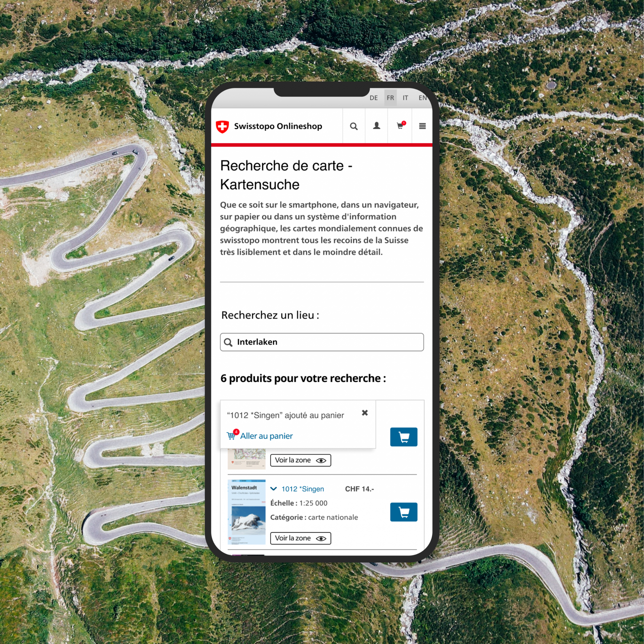Add 1012 Singen map to cart

tap(403, 512)
